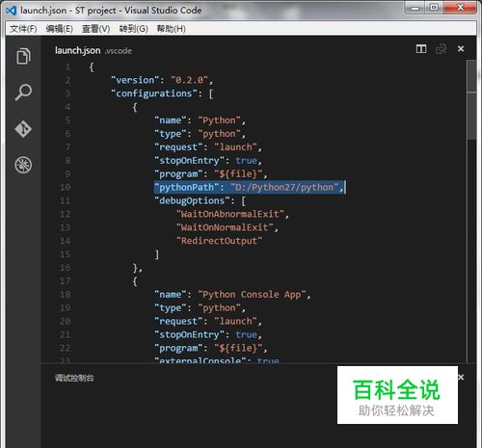Select the 调试控制台 panel title

74,378
